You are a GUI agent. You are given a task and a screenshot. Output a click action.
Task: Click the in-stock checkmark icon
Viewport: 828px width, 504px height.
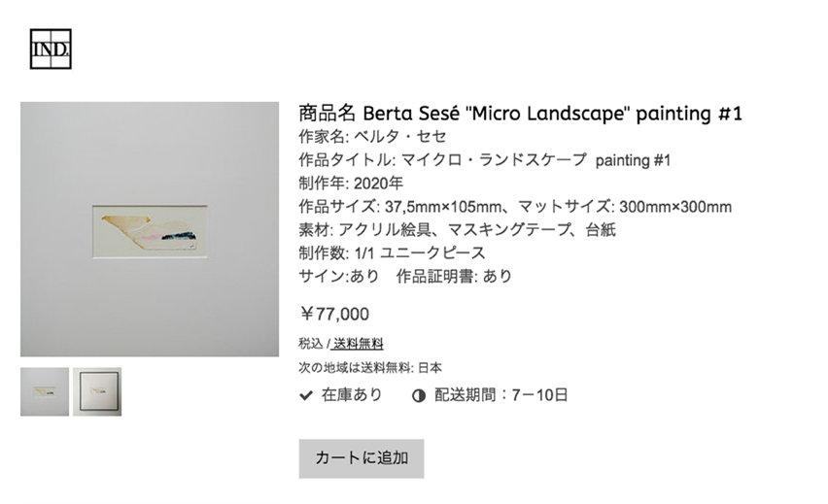305,395
